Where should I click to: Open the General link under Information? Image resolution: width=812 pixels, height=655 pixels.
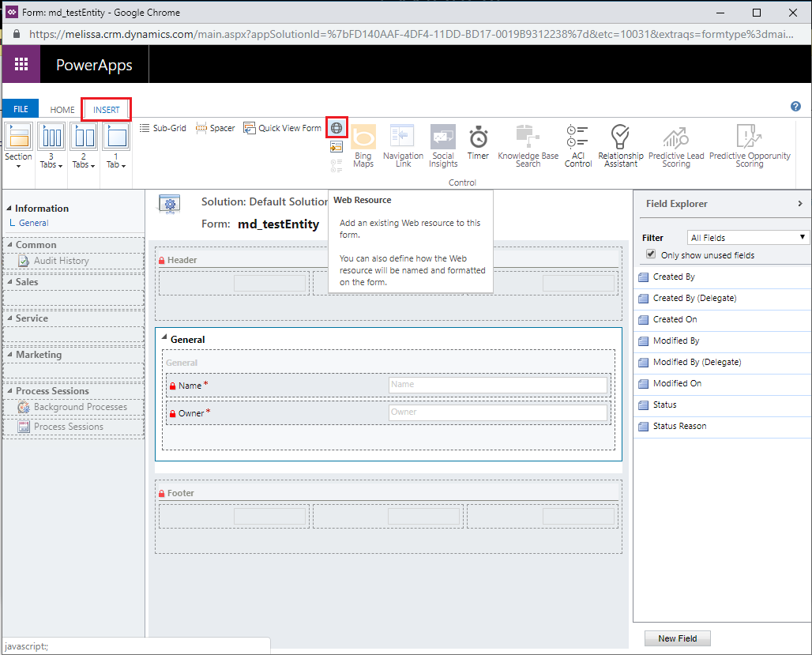coord(34,223)
